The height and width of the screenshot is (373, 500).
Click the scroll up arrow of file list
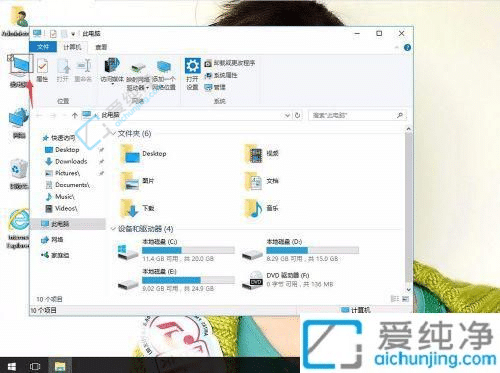tap(409, 129)
